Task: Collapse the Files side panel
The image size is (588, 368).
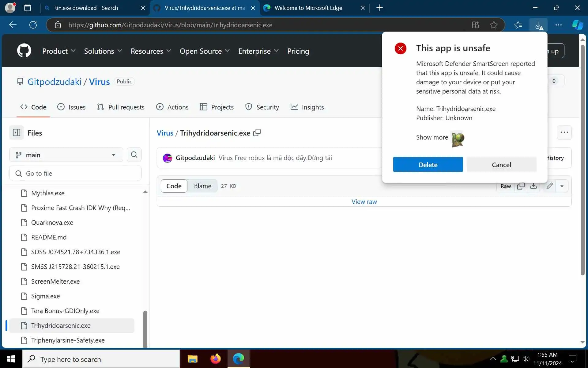Action: 17,133
